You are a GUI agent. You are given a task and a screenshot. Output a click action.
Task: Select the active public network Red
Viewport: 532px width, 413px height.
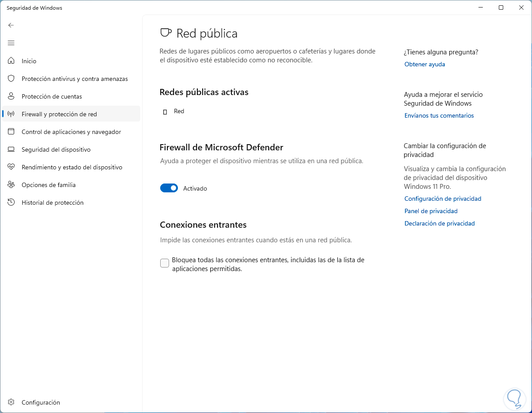point(179,111)
